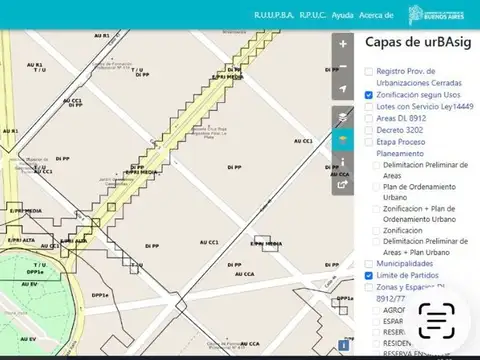Click the green park area labeled DPP1e
Viewport: 480px width, 360px height.
click(35, 272)
